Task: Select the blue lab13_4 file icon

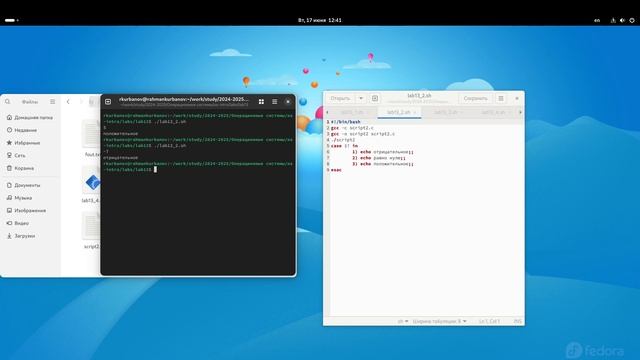Action: (x=93, y=182)
